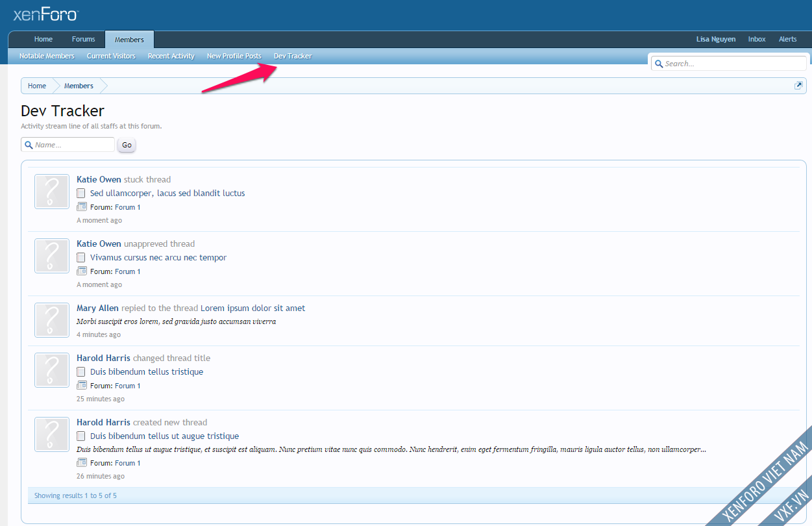Screen dimensions: 812x526
Task: View Recent Activity
Action: point(171,56)
